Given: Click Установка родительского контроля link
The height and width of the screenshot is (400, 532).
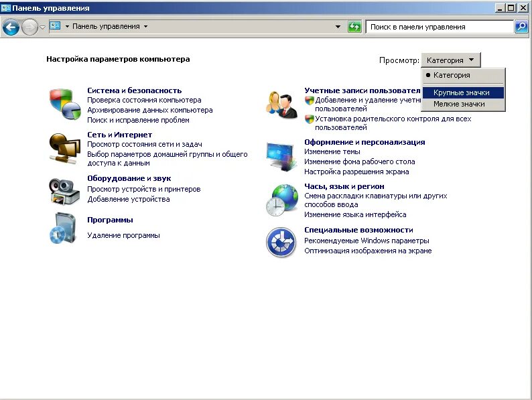Looking at the screenshot, I should pyautogui.click(x=393, y=123).
